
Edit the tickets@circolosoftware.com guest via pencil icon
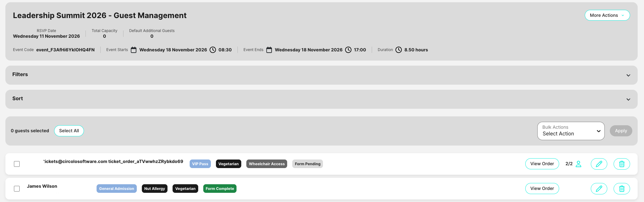pyautogui.click(x=599, y=164)
